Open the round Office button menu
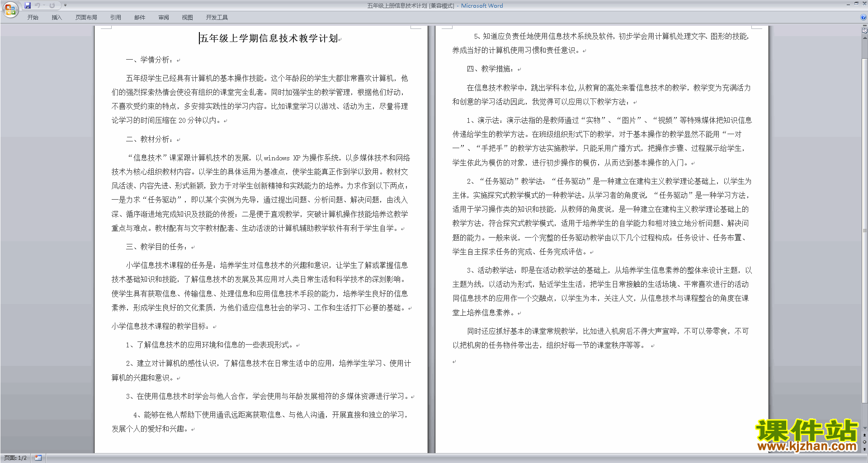Image resolution: width=868 pixels, height=463 pixels. click(10, 9)
